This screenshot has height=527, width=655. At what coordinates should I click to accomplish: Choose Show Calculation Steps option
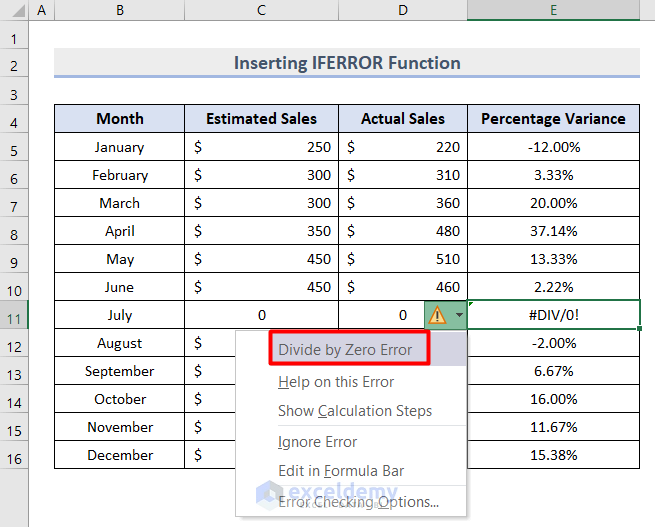click(x=355, y=411)
